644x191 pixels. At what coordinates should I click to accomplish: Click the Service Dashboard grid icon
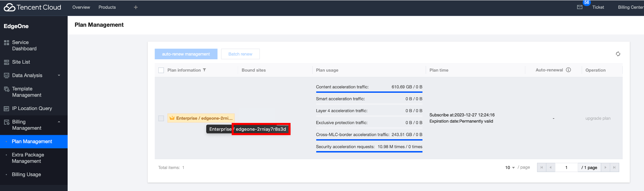click(6, 43)
